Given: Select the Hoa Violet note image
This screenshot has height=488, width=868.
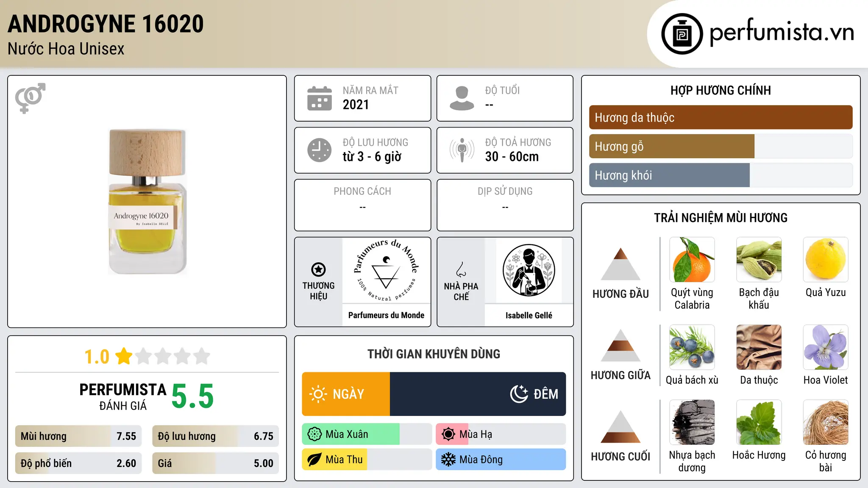Looking at the screenshot, I should [826, 347].
